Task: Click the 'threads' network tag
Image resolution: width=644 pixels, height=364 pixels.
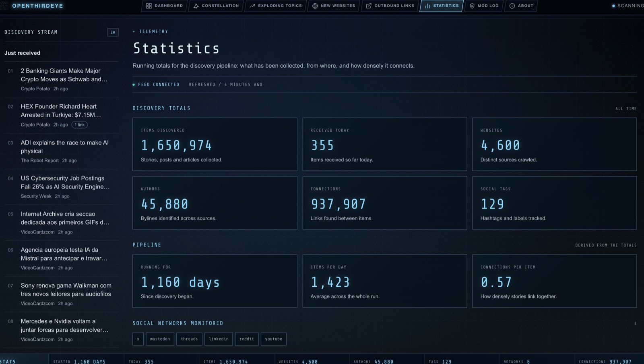Action: 190,339
